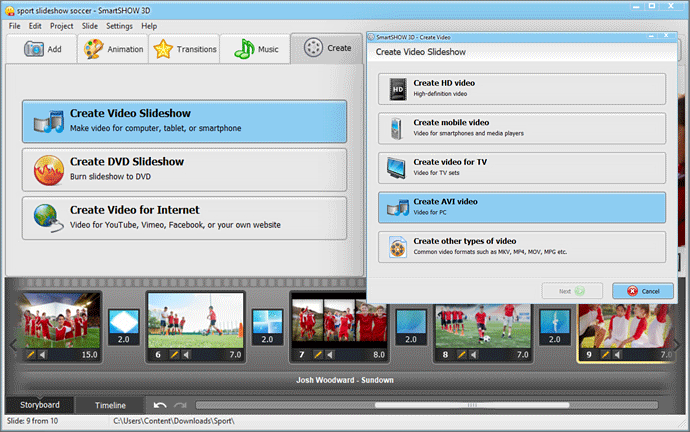Open the Project menu
This screenshot has height=432, width=690.
tap(62, 26)
